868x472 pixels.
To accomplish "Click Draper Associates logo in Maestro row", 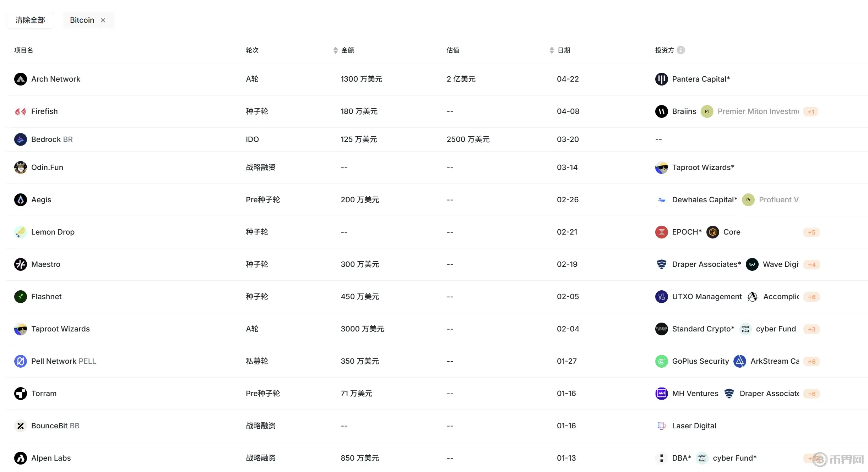I will click(662, 264).
